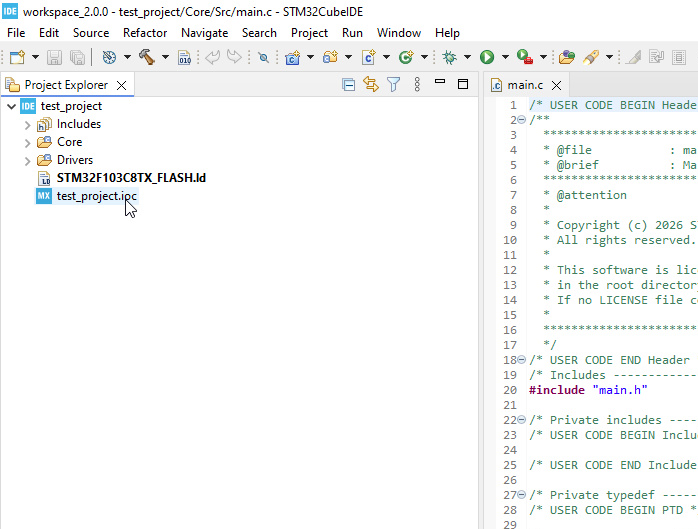Minimize the Project Explorer panel
Screen dimensions: 698x529
click(x=440, y=81)
